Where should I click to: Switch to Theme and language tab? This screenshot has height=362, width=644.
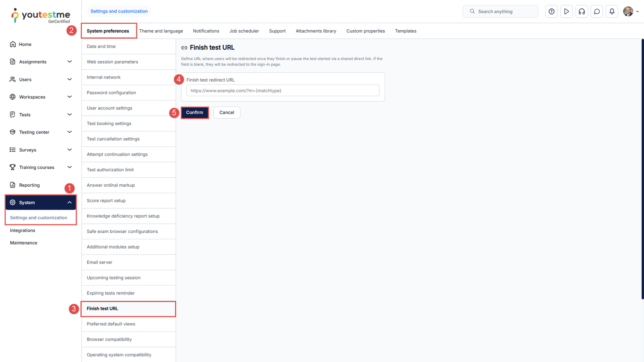[x=161, y=31]
